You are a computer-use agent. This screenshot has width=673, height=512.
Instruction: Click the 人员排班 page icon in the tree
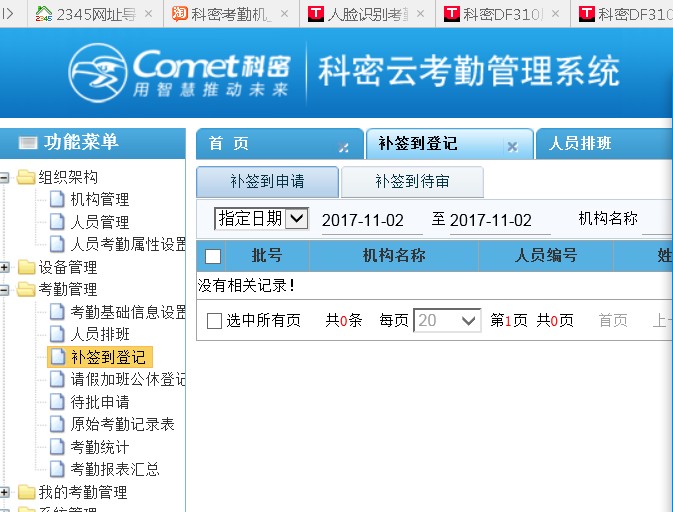point(57,334)
